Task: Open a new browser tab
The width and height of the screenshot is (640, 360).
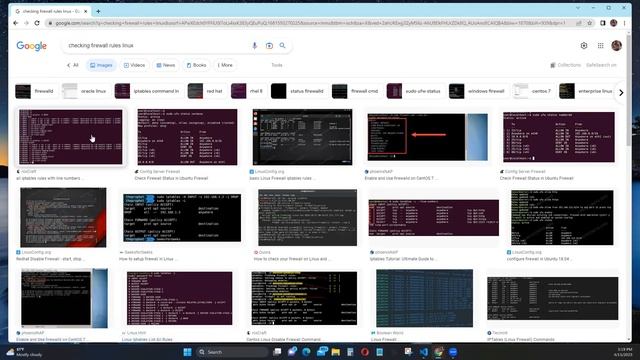Action: pos(98,11)
